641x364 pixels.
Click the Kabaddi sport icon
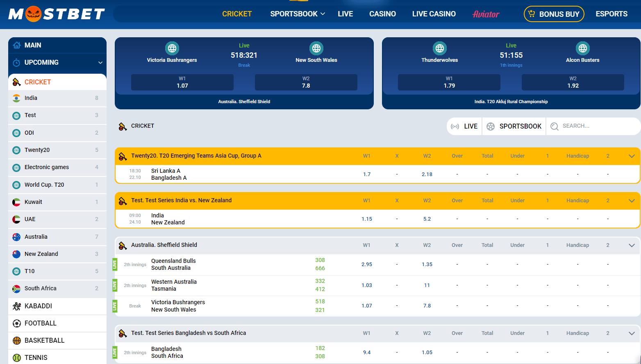click(17, 306)
